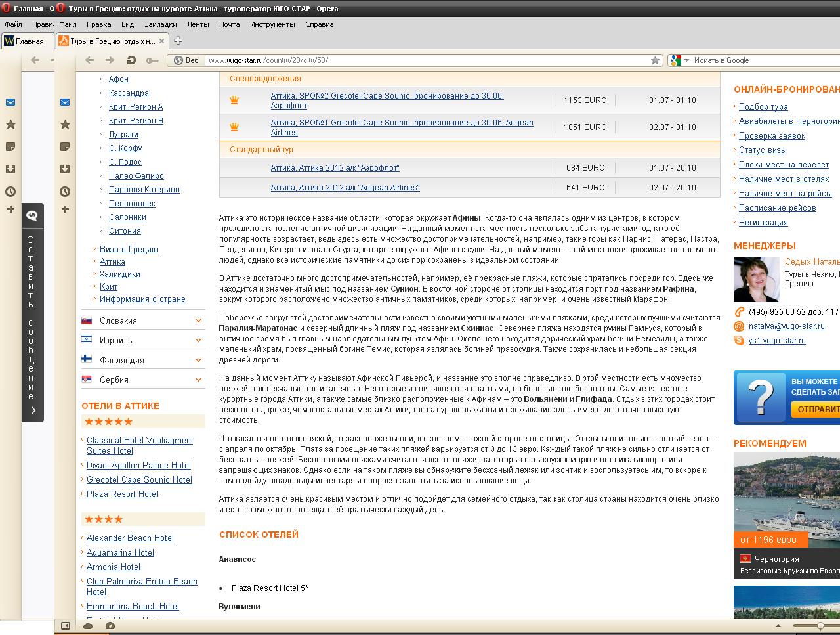The image size is (840, 635).
Task: Click the '1153 EURO' price cell
Action: pos(585,100)
